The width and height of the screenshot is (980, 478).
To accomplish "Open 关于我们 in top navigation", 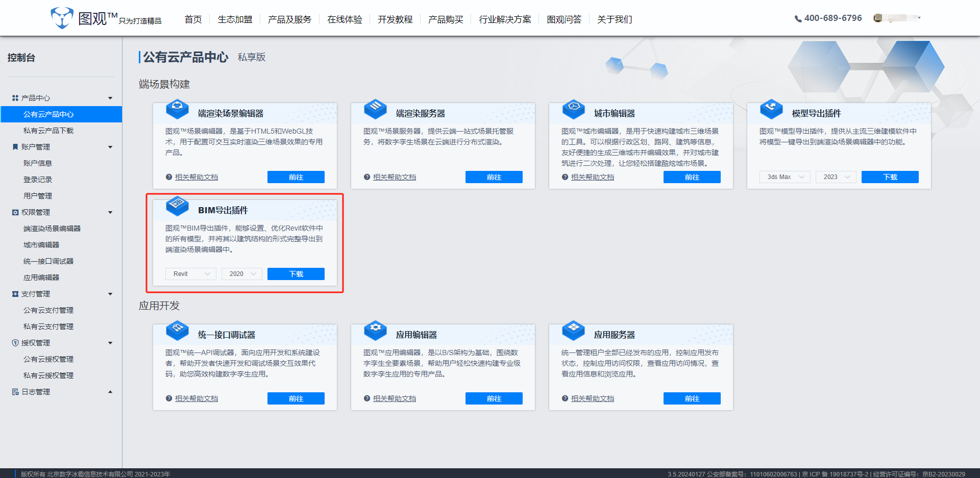I will (615, 19).
